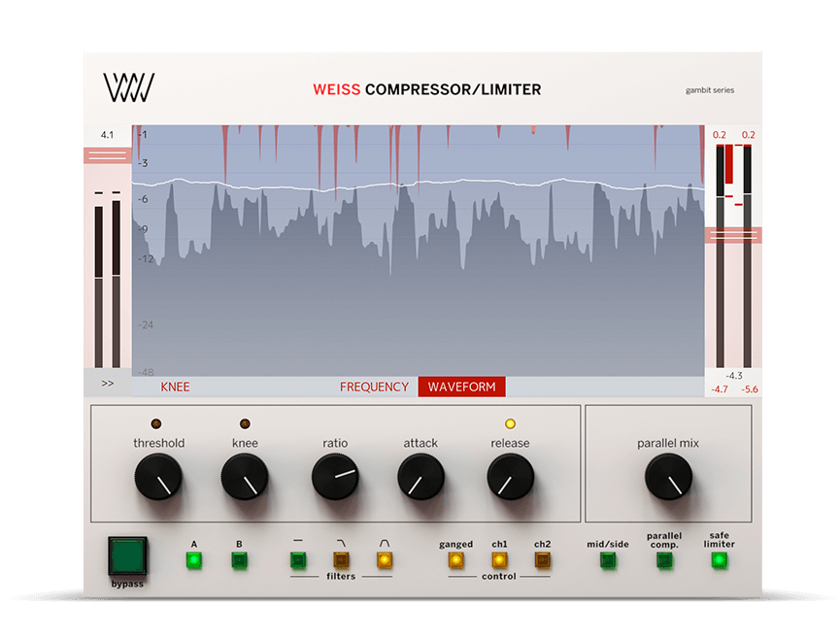Toggle the ch2 control button
This screenshot has height=641, width=840.
tap(542, 560)
